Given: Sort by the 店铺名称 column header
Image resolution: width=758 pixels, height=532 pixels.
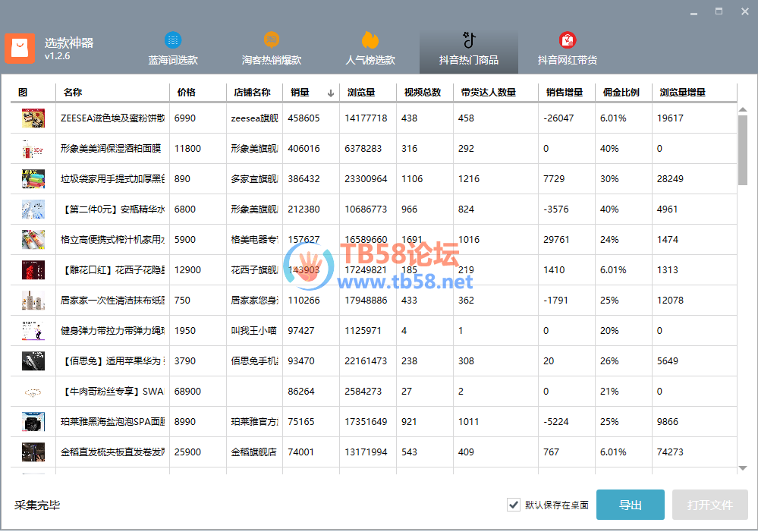Looking at the screenshot, I should (255, 93).
